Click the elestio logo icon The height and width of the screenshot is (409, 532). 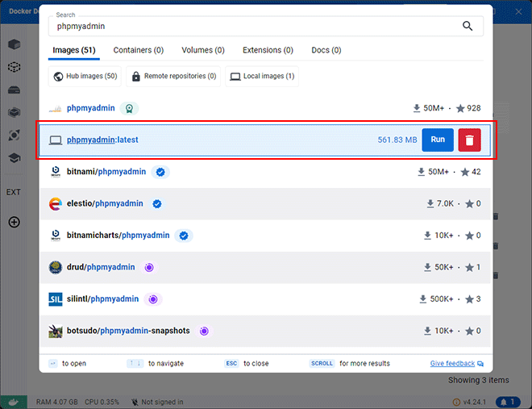[56, 204]
